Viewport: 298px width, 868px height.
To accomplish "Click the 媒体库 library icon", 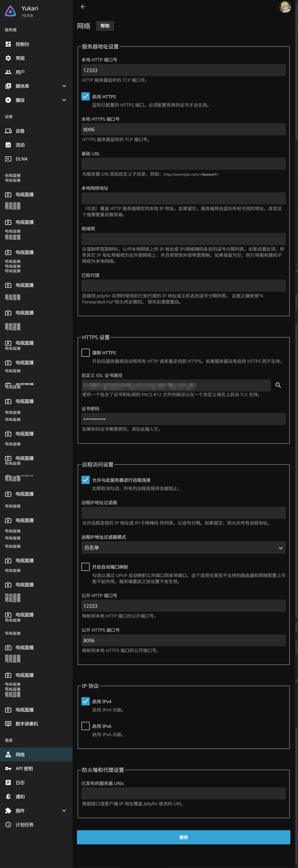I will click(8, 86).
